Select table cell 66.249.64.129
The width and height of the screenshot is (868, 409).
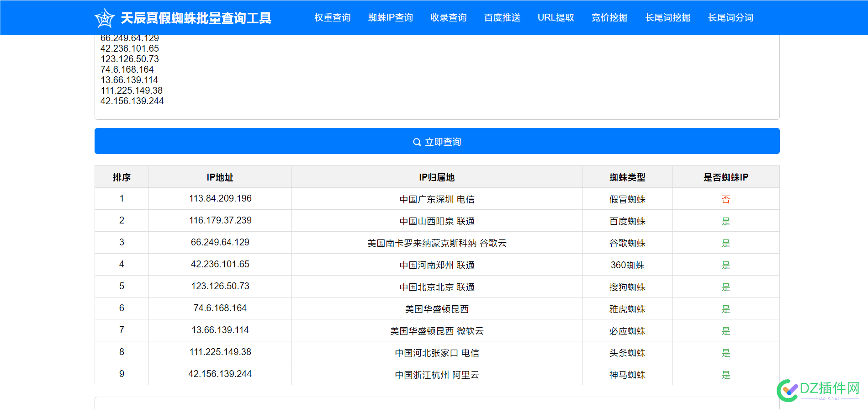coord(220,242)
